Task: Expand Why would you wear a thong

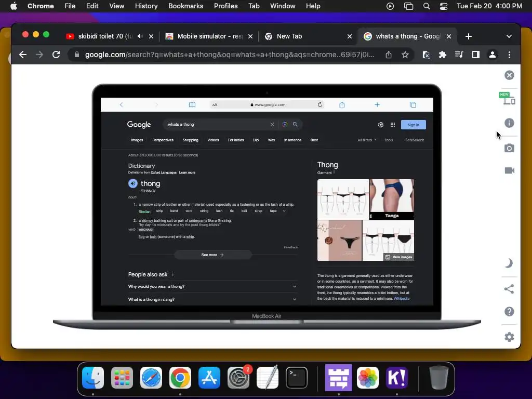Action: pyautogui.click(x=212, y=287)
